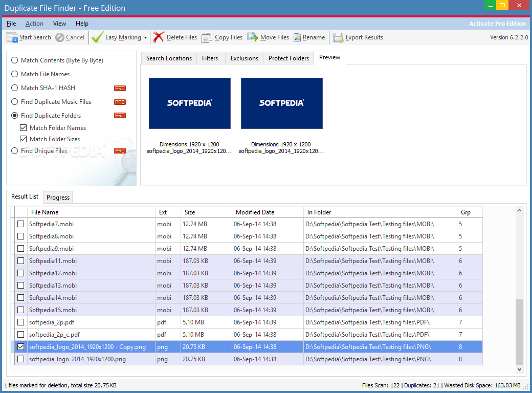Check the box for Softpedia13.mobi
This screenshot has height=393, width=532.
(x=20, y=286)
